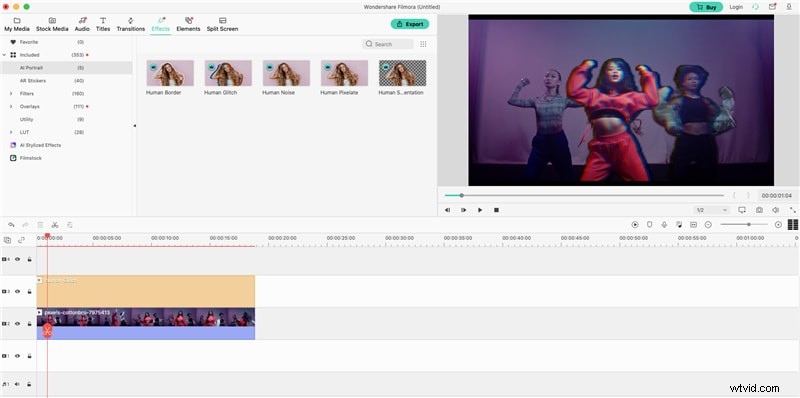This screenshot has height=398, width=800.
Task: Select the pexels-cottonbro-7975413 video clip
Action: (146, 324)
